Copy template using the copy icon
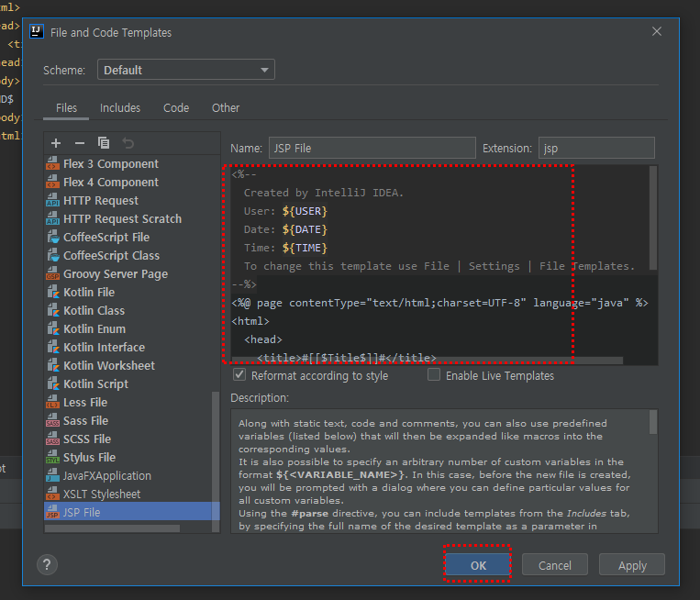This screenshot has height=600, width=700. (x=104, y=143)
